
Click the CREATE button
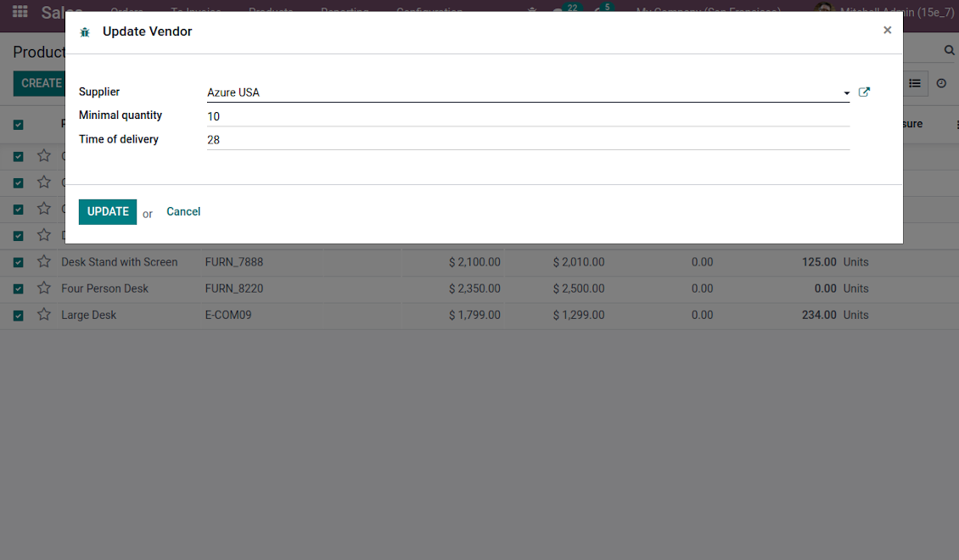(x=39, y=83)
